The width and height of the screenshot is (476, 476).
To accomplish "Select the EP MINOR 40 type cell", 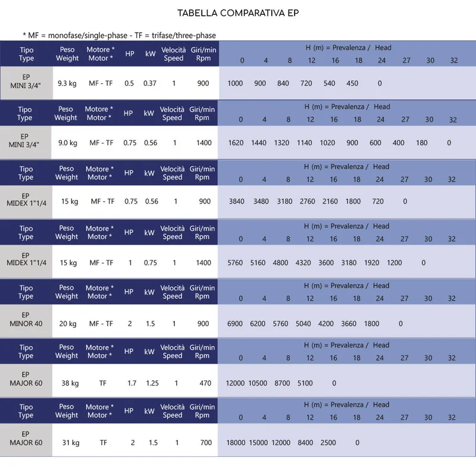I will click(26, 320).
